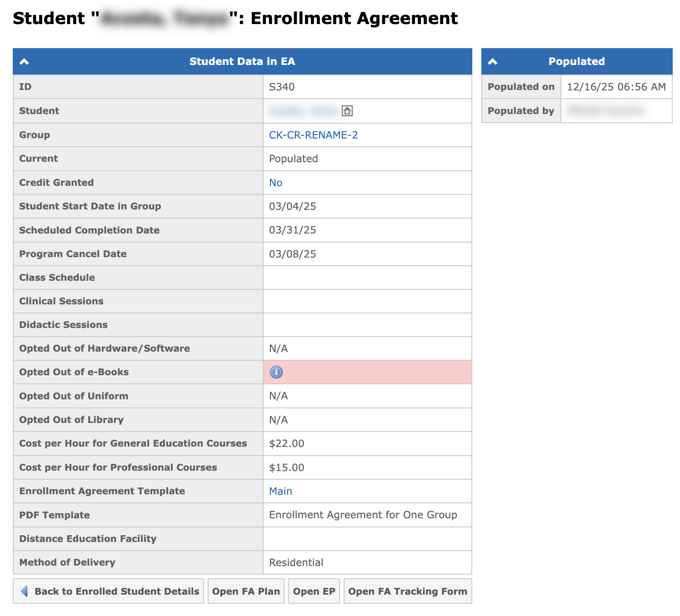
Task: Click the Populated by label
Action: [521, 111]
